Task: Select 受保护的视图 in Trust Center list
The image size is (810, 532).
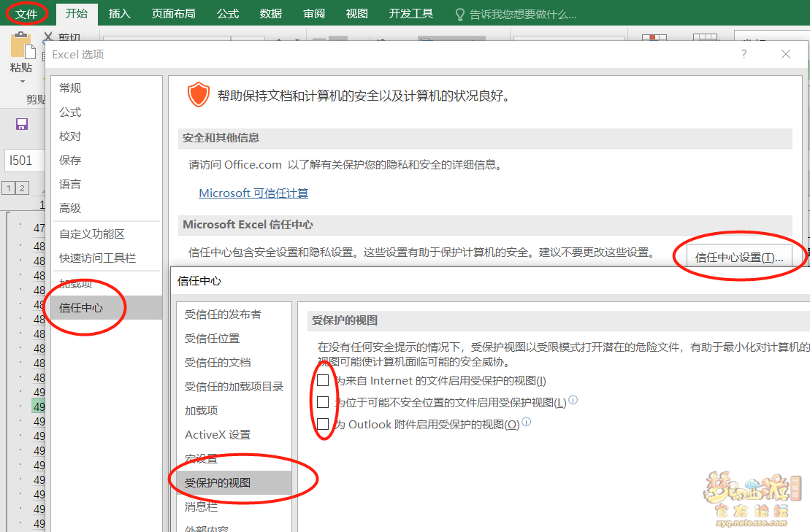Action: coord(234,483)
